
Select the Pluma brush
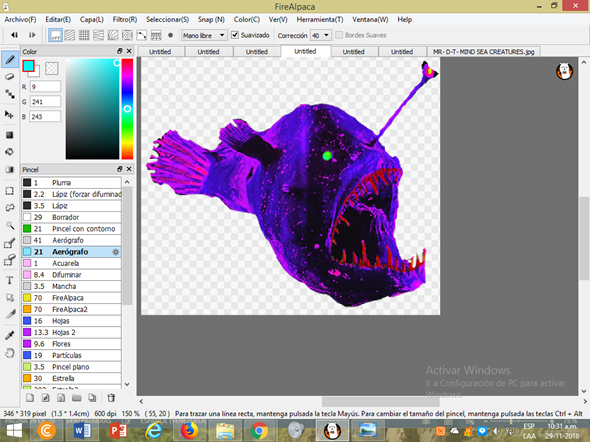[71, 183]
